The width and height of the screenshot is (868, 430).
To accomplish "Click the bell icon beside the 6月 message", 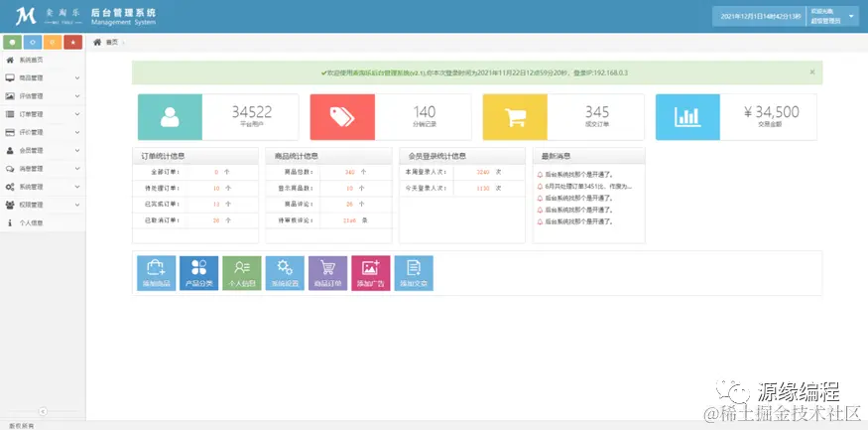I will pos(541,186).
